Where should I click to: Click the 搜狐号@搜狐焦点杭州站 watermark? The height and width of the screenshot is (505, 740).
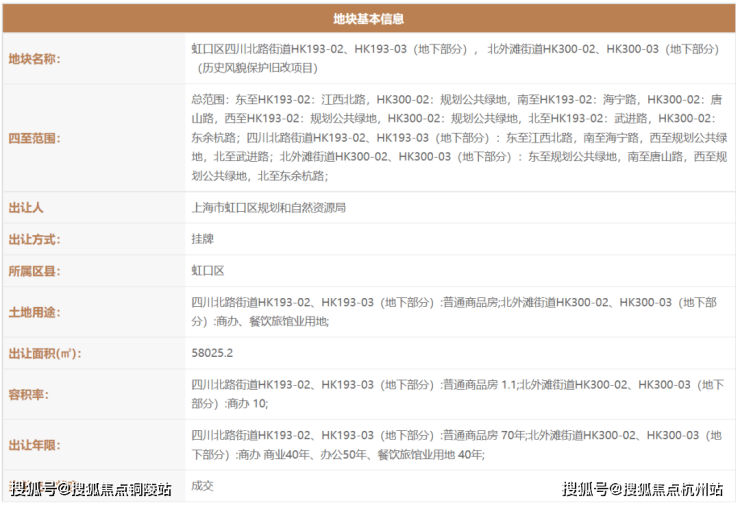[x=642, y=489]
